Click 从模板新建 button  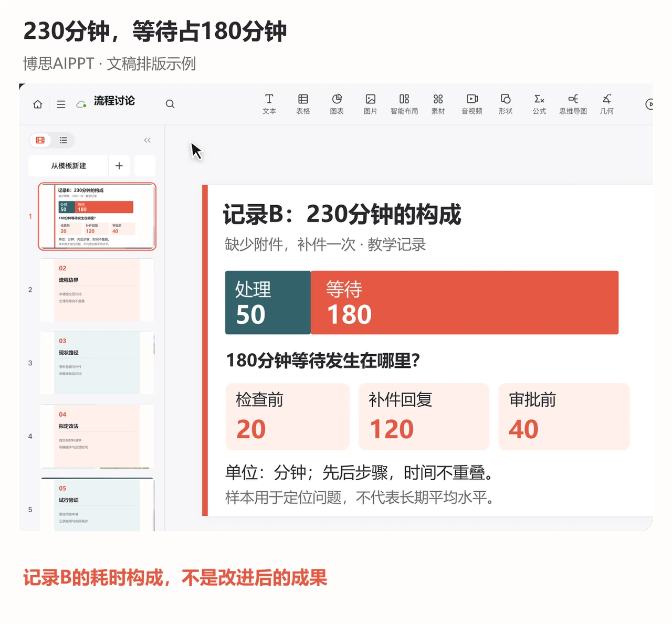click(69, 166)
